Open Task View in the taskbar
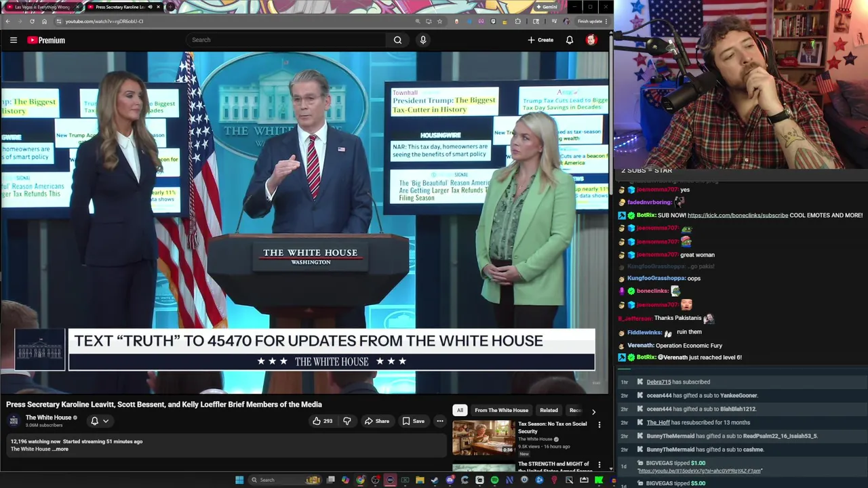This screenshot has height=488, width=868. pos(330,480)
